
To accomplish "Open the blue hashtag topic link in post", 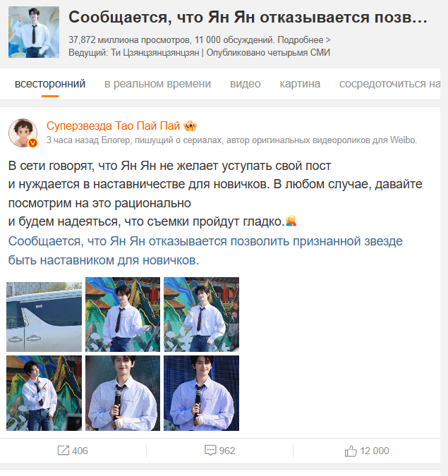I will click(x=205, y=251).
